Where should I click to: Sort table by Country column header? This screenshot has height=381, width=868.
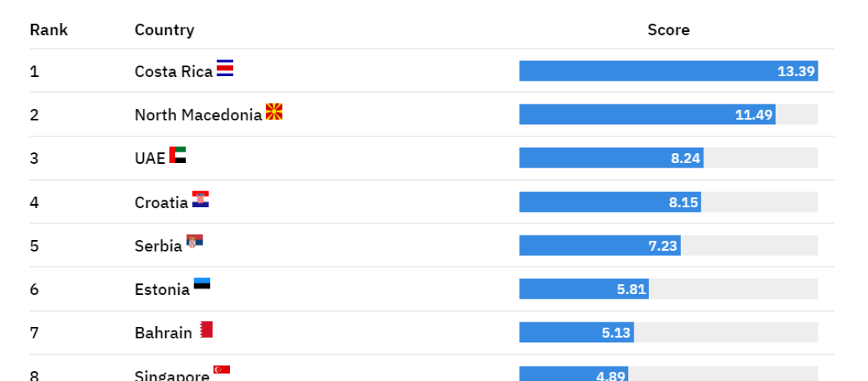pos(164,30)
